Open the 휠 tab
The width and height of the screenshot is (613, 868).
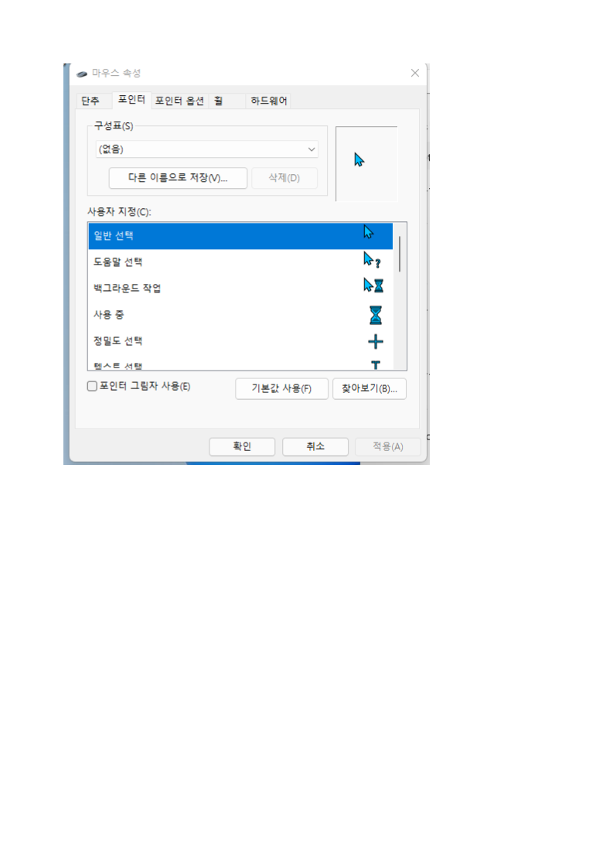[219, 101]
